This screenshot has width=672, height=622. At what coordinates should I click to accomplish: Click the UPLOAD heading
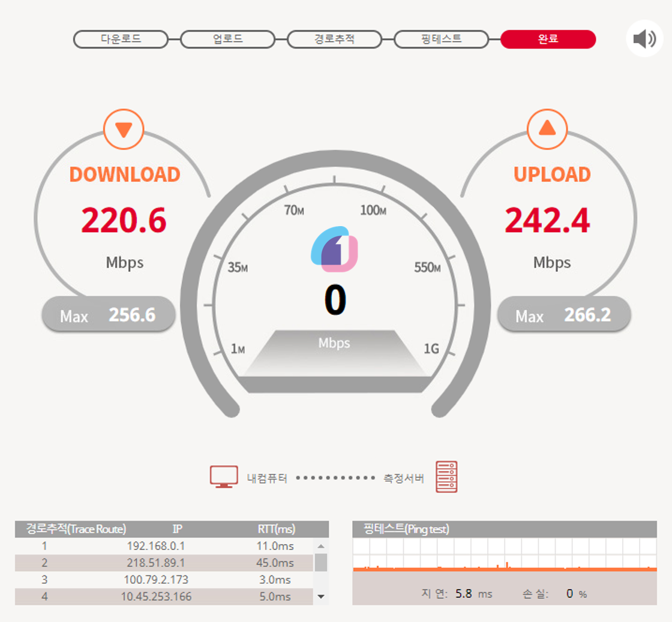(552, 175)
